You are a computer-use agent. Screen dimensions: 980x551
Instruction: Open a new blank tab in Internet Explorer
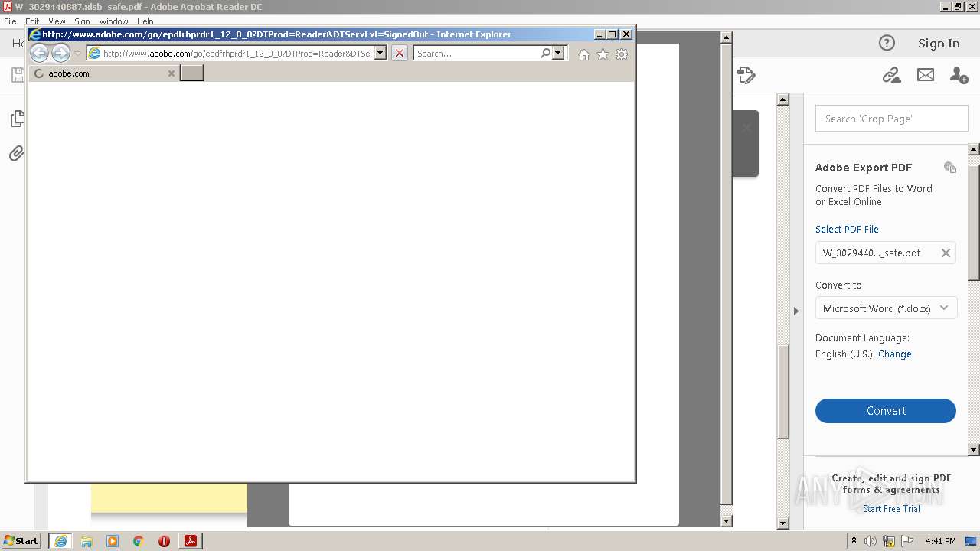(191, 73)
